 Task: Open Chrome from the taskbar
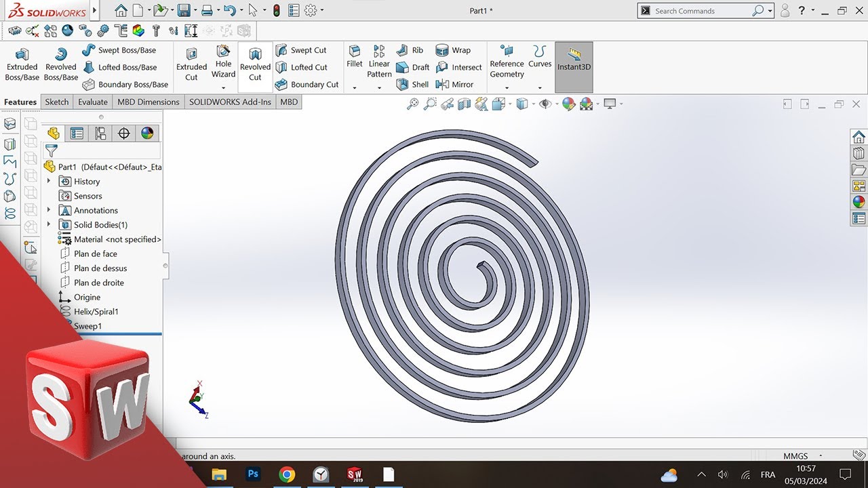click(x=287, y=474)
